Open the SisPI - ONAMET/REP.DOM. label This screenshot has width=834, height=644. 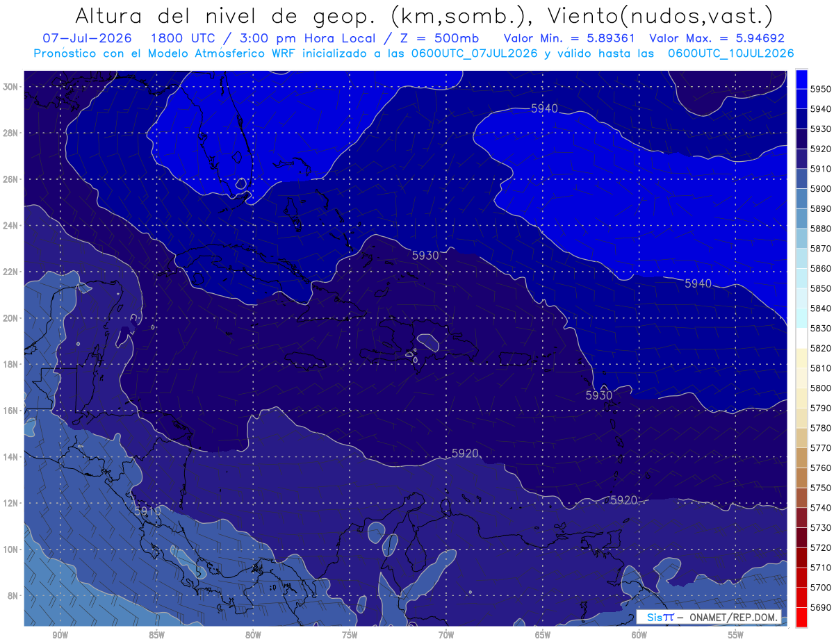coord(709,616)
